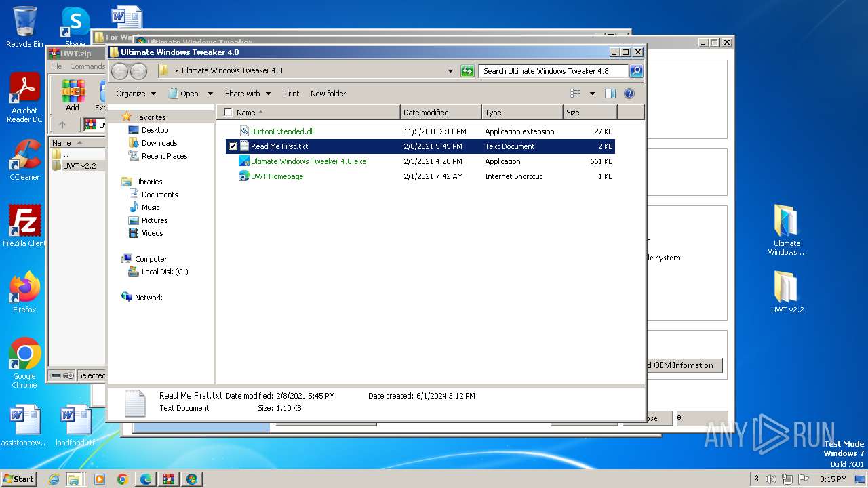Viewport: 868px width, 488px height.
Task: Open Google Chrome desktop shortcut
Action: coord(24,363)
